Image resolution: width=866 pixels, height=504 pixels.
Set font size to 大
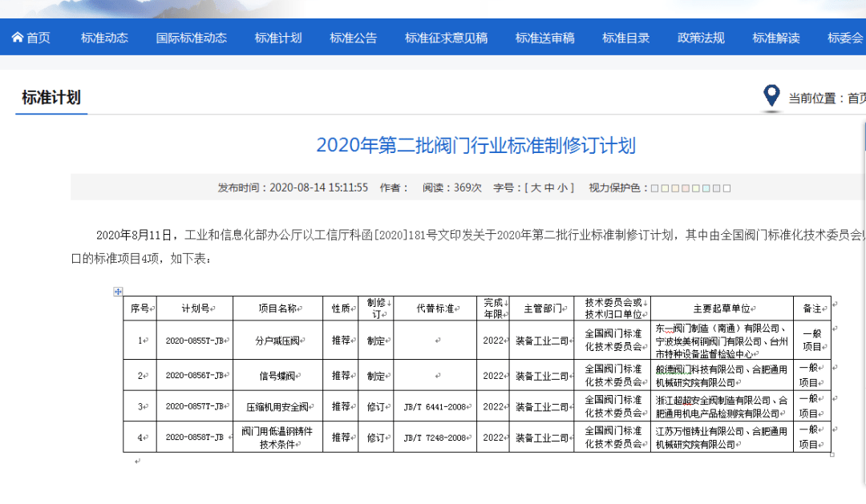click(x=536, y=188)
